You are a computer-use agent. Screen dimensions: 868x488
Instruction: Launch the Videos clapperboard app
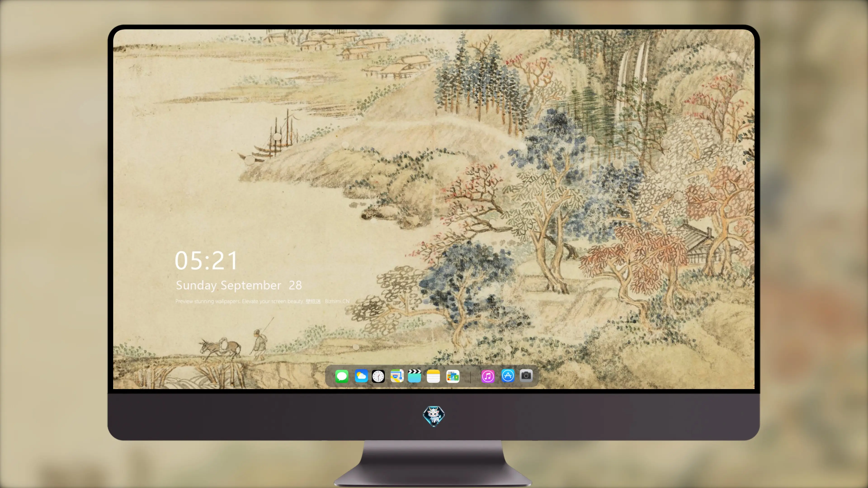pos(415,376)
